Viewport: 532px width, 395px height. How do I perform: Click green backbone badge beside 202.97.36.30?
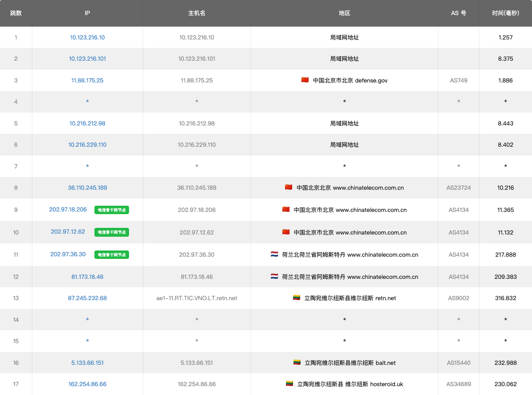coord(112,255)
